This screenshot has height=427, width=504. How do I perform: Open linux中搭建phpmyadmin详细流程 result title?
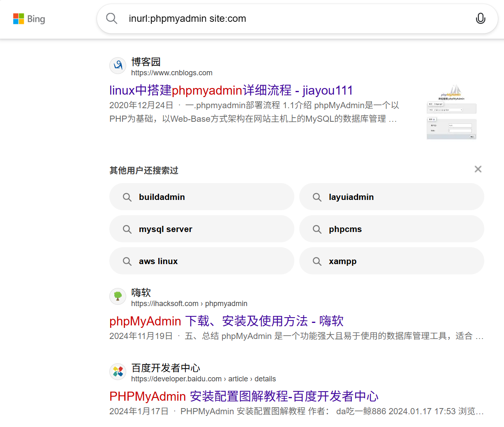tap(231, 90)
